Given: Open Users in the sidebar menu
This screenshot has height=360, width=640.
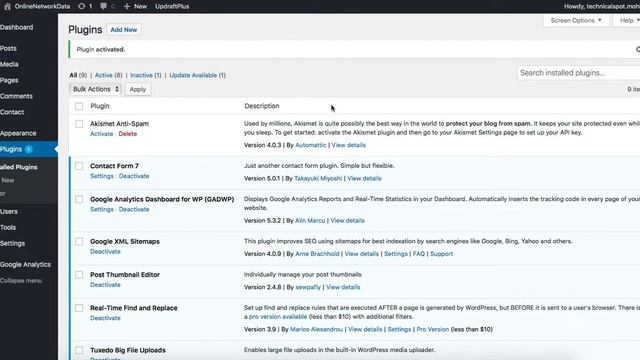Looking at the screenshot, I should [9, 212].
